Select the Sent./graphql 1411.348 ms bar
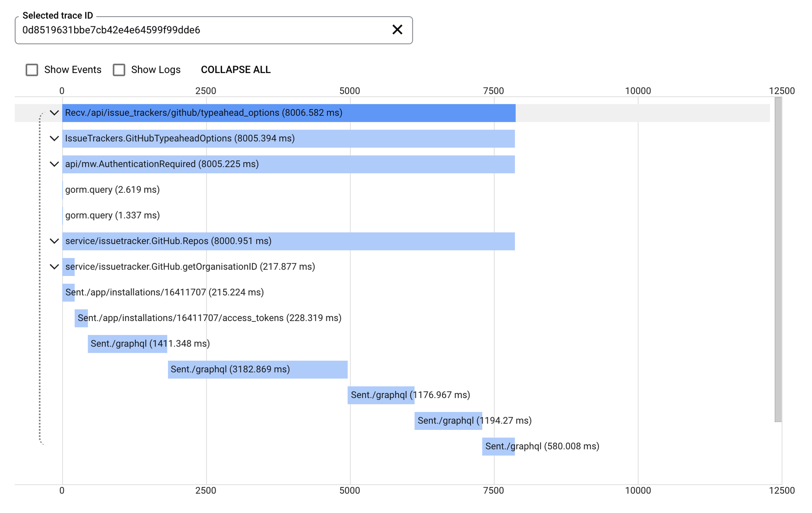The height and width of the screenshot is (513, 812). click(127, 344)
